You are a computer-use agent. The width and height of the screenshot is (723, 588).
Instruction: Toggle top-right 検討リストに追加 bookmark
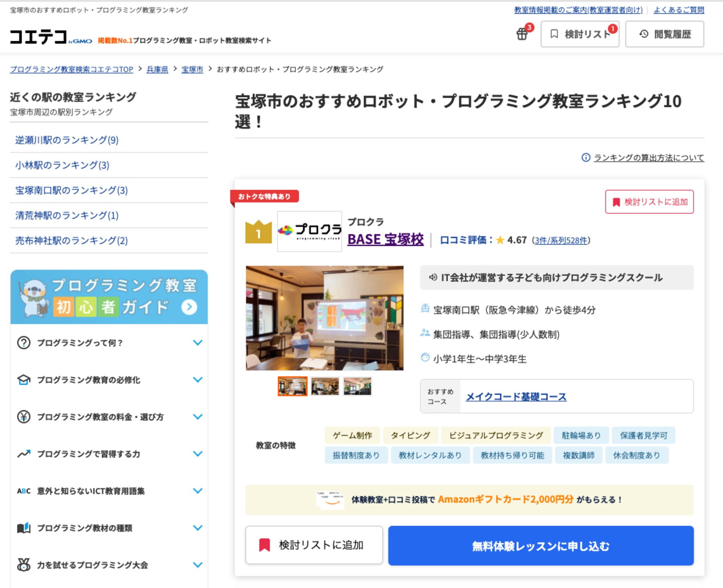click(649, 202)
